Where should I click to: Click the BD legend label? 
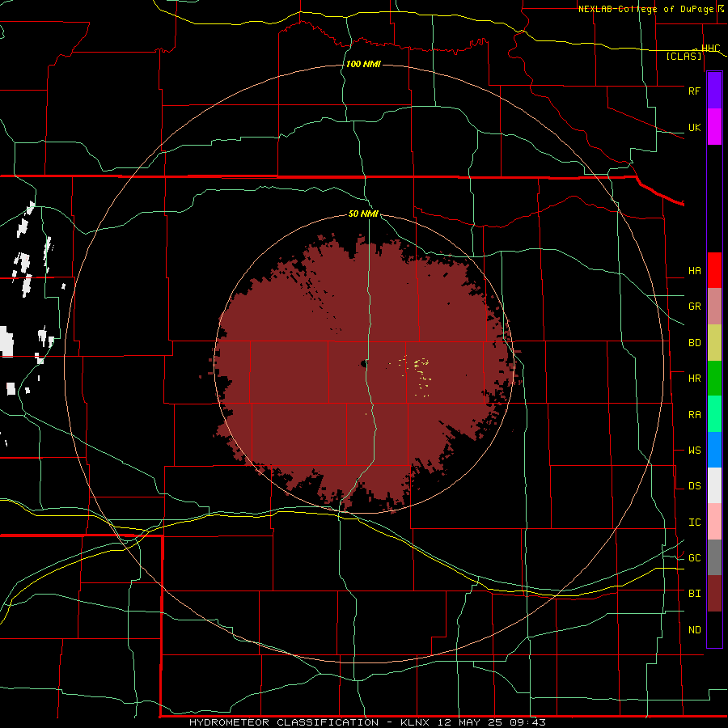pos(694,343)
